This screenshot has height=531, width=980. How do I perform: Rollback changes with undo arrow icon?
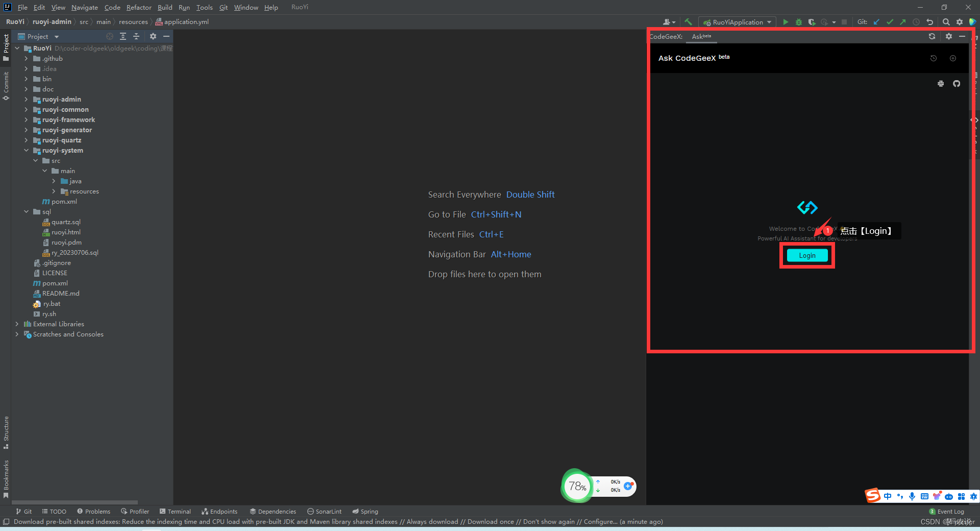929,22
